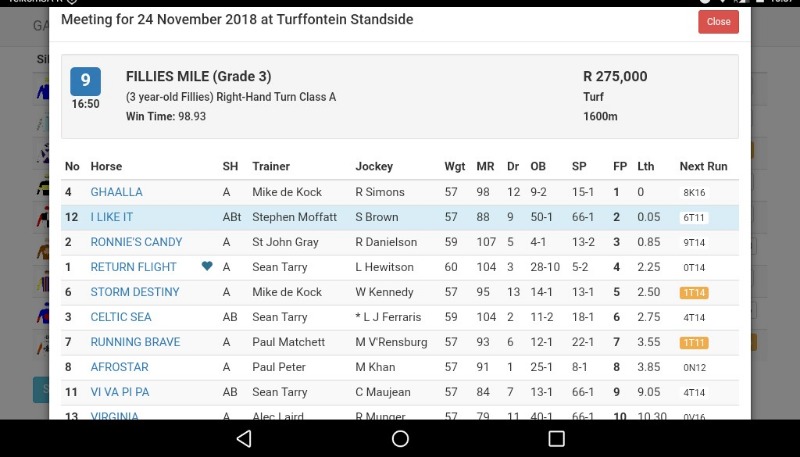Open the orange 1T14 next run badge
Viewport: 800px width, 457px height.
coord(694,293)
